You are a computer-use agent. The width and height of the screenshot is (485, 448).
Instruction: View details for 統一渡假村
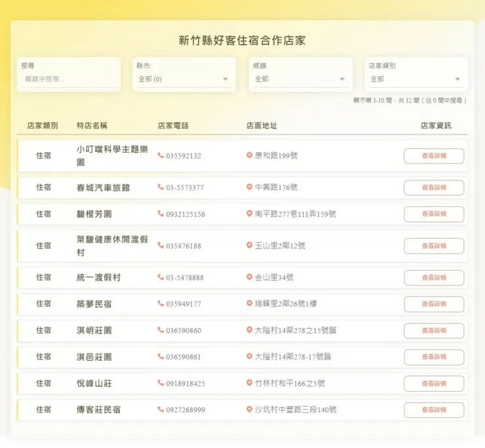pos(434,277)
